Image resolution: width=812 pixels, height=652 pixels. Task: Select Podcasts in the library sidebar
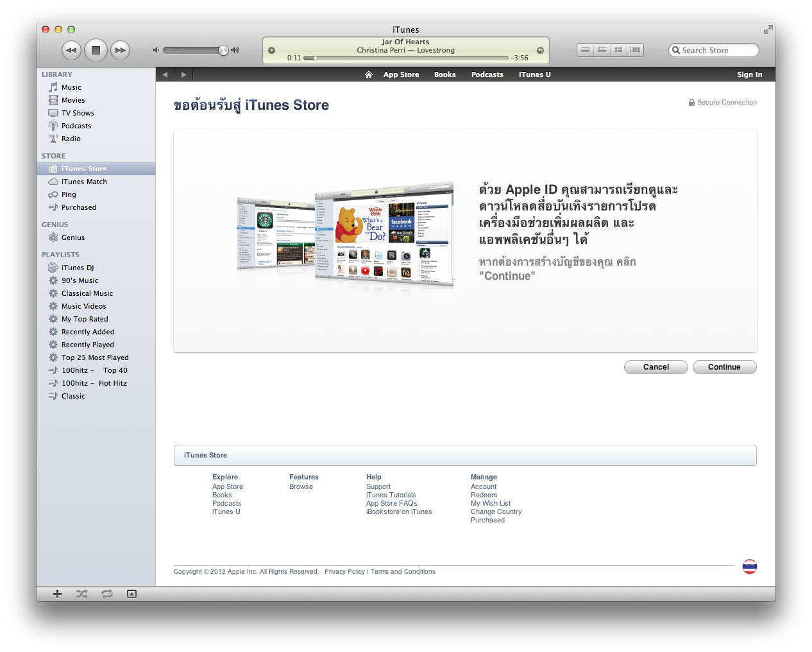click(96, 126)
